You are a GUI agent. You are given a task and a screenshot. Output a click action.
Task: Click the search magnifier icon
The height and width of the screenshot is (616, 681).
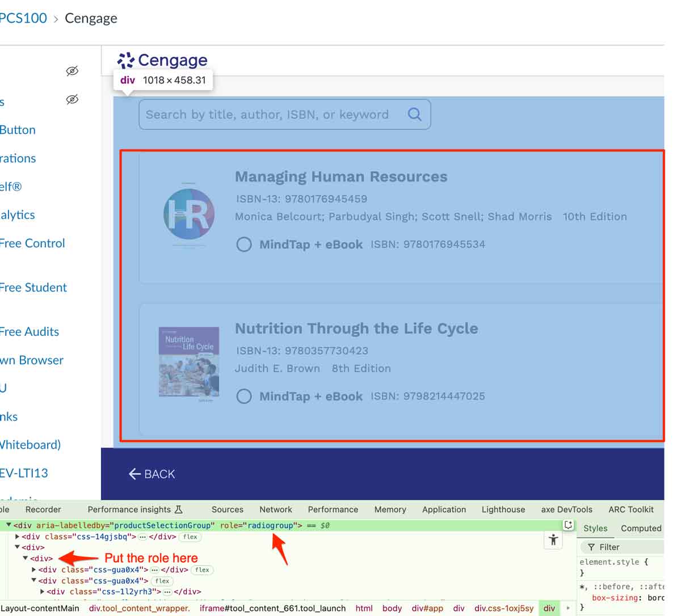pos(415,115)
